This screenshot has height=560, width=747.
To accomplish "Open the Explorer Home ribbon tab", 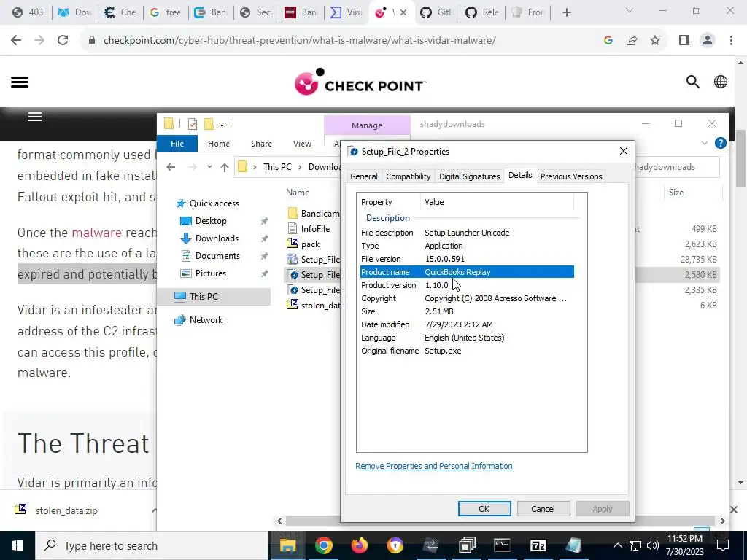I will tap(219, 144).
